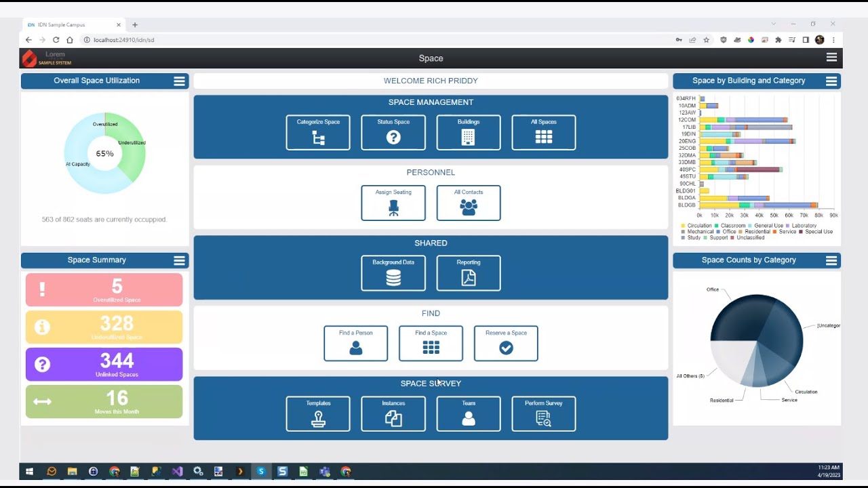
Task: Open the Reporting tile
Action: pos(469,273)
